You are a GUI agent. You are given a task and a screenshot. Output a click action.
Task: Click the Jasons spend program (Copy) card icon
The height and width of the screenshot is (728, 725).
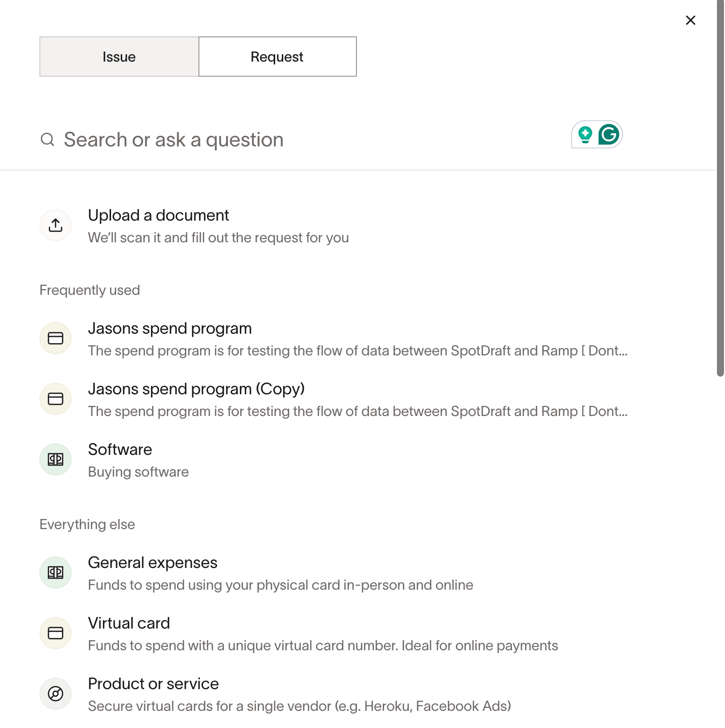click(56, 399)
